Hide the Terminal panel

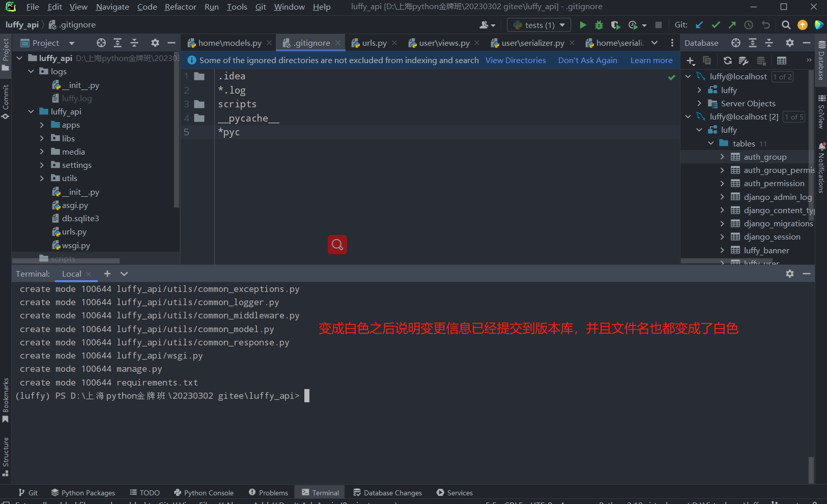click(807, 274)
